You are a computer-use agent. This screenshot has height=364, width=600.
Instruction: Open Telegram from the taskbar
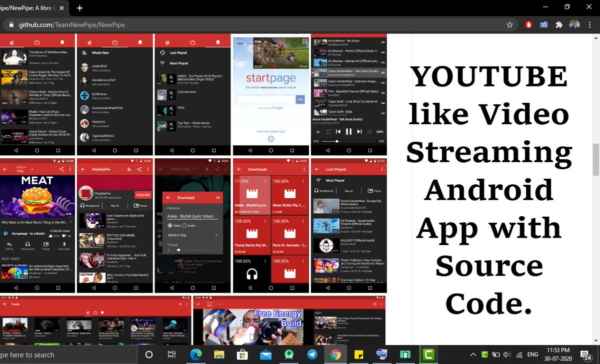point(312,355)
